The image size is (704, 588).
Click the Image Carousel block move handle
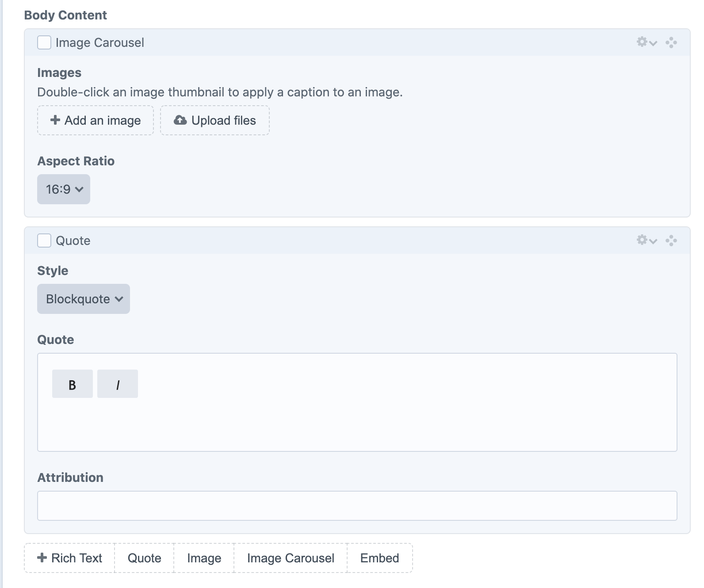(671, 42)
